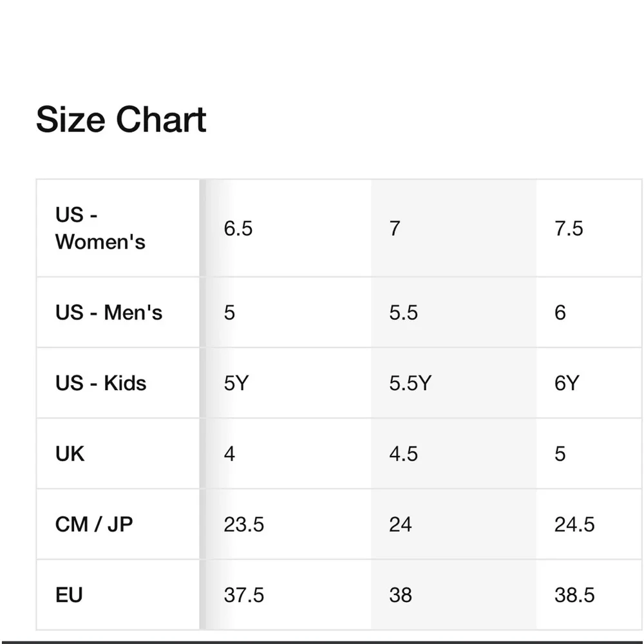The image size is (644, 644).
Task: Select the CM / JP row label
Action: click(x=94, y=524)
